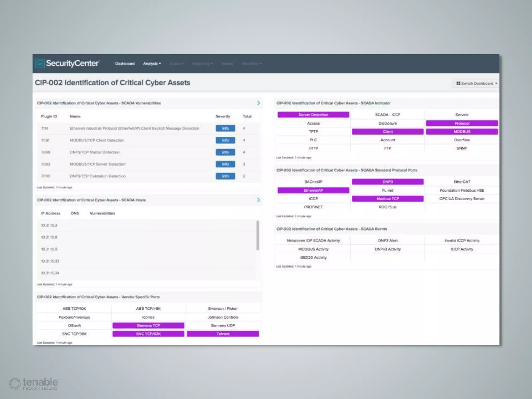Screen dimensions: 532x399
Task: Click the DNP3 Alert event cell
Action: [x=387, y=241]
